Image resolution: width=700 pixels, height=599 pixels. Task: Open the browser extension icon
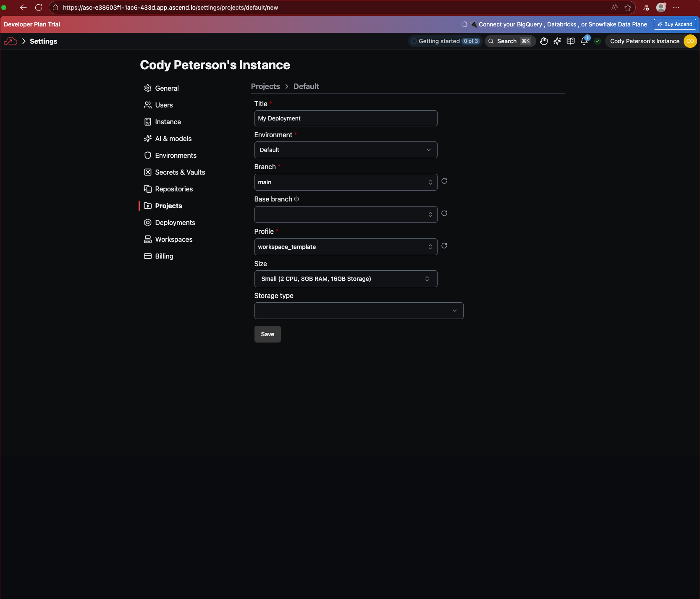pyautogui.click(x=646, y=8)
